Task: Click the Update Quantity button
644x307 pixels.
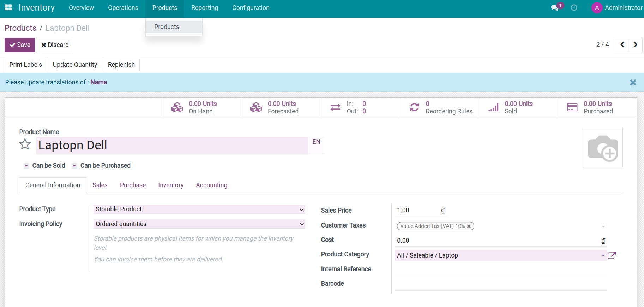Action: [75, 65]
